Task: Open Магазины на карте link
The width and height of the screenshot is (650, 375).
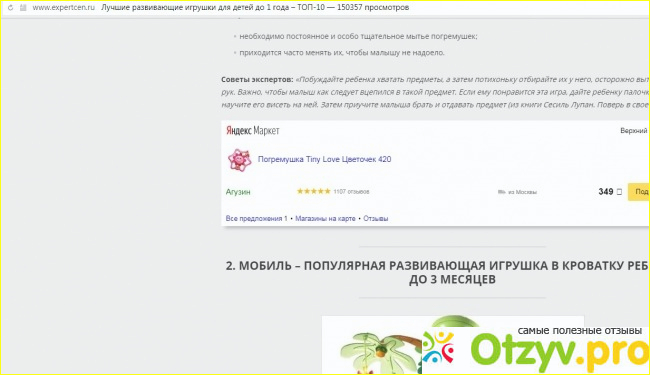Action: click(325, 218)
